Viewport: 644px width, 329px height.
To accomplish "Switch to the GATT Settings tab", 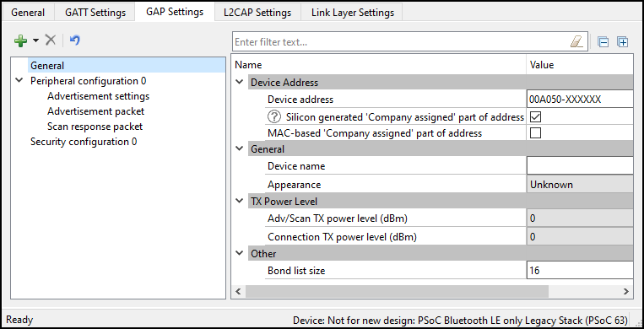I will click(x=95, y=13).
